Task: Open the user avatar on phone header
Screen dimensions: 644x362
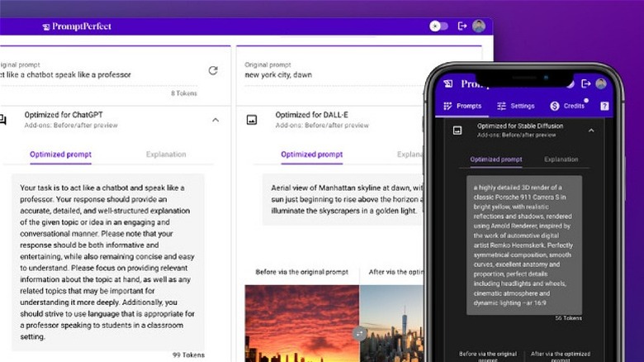Action: pyautogui.click(x=601, y=84)
